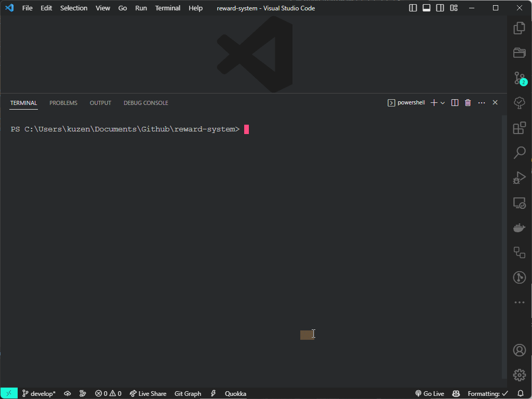Open the Extensions view
Screen dimensions: 532x399
(x=519, y=128)
